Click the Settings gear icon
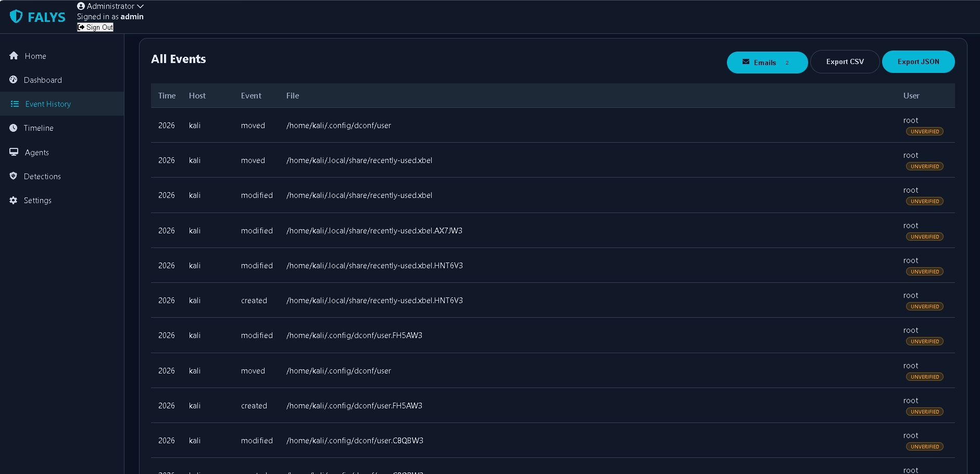The width and height of the screenshot is (980, 474). (x=14, y=200)
